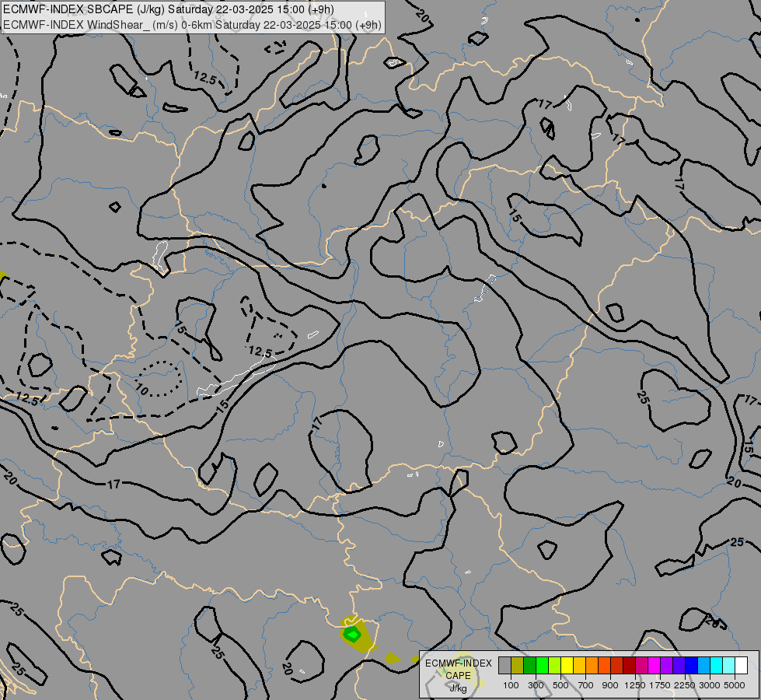
Task: Click the 2250 legend scale value
Action: pyautogui.click(x=685, y=685)
